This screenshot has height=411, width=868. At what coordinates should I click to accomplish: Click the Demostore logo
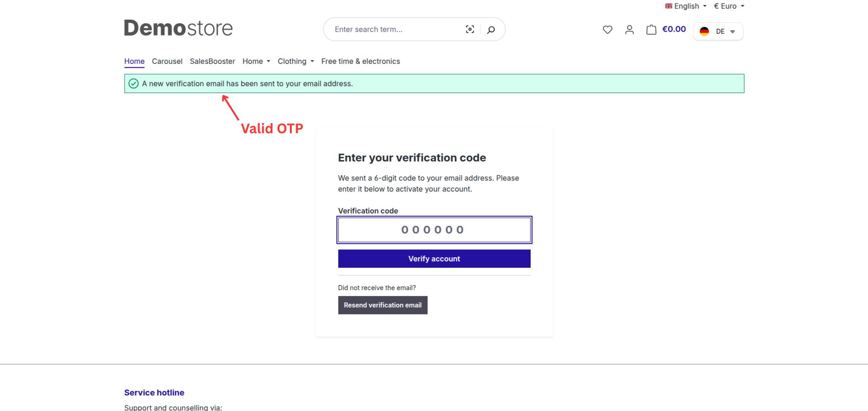tap(178, 28)
